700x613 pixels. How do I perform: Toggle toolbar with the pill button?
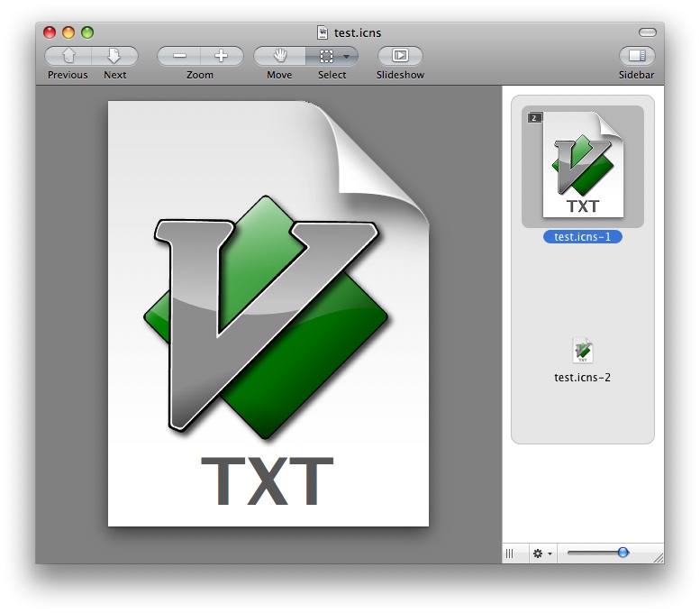pos(648,32)
